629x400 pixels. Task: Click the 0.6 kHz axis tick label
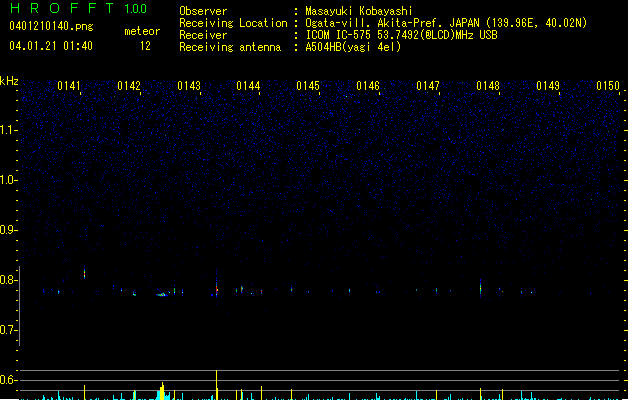[x=8, y=380]
